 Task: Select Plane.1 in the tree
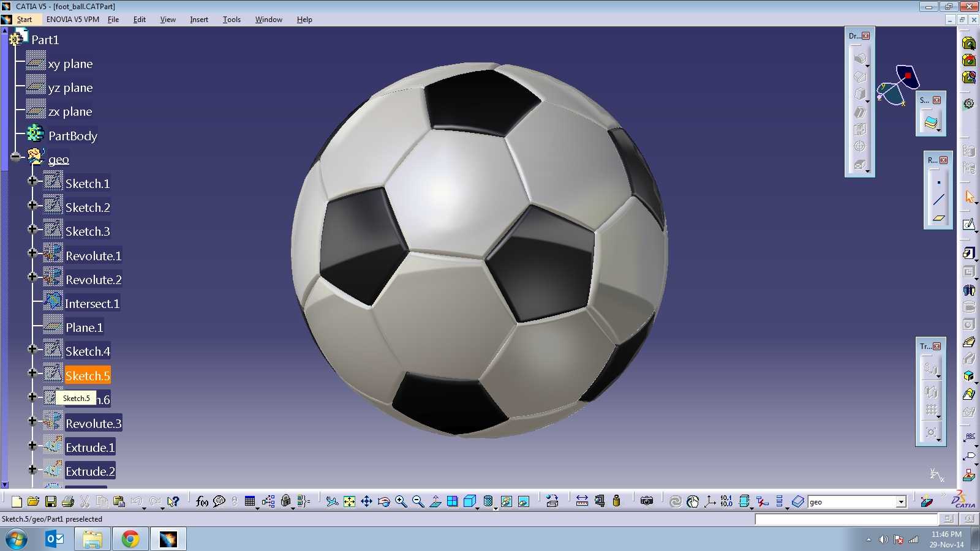85,328
